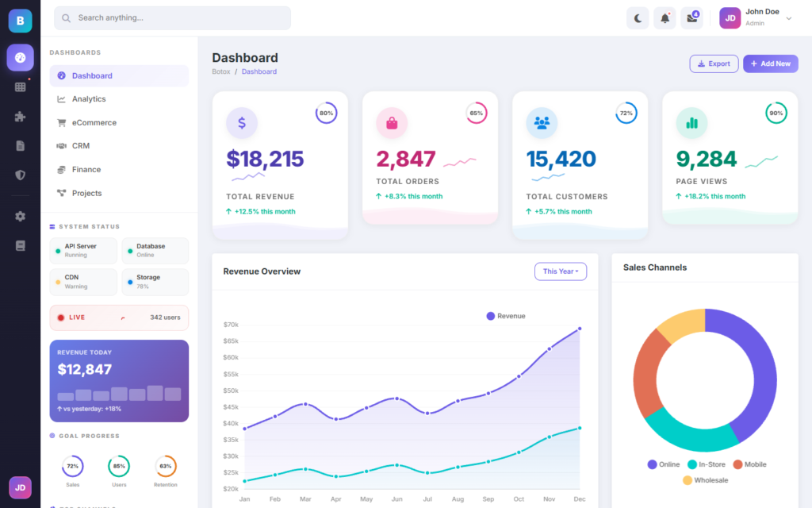Image resolution: width=812 pixels, height=508 pixels.
Task: Open messages envelope icon with badge
Action: (x=691, y=18)
